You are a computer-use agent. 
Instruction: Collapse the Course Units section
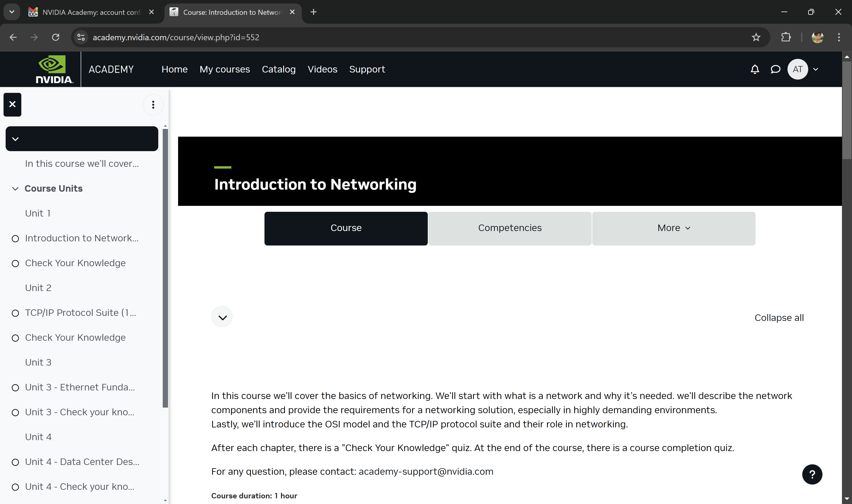(x=15, y=189)
